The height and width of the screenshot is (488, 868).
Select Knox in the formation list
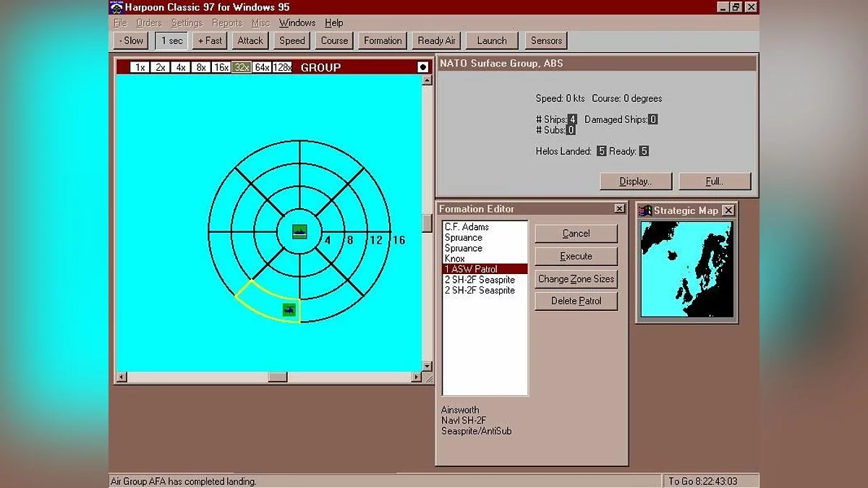tap(485, 258)
